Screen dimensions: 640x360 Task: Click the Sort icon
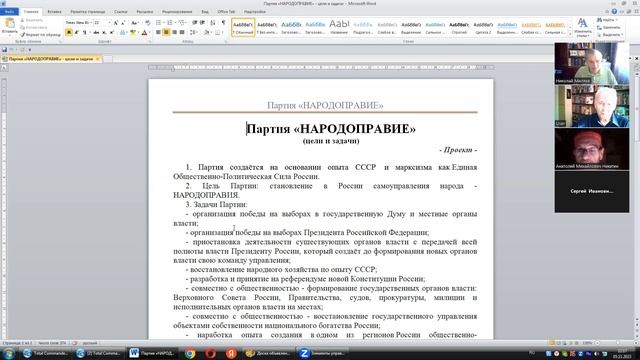tap(213, 22)
